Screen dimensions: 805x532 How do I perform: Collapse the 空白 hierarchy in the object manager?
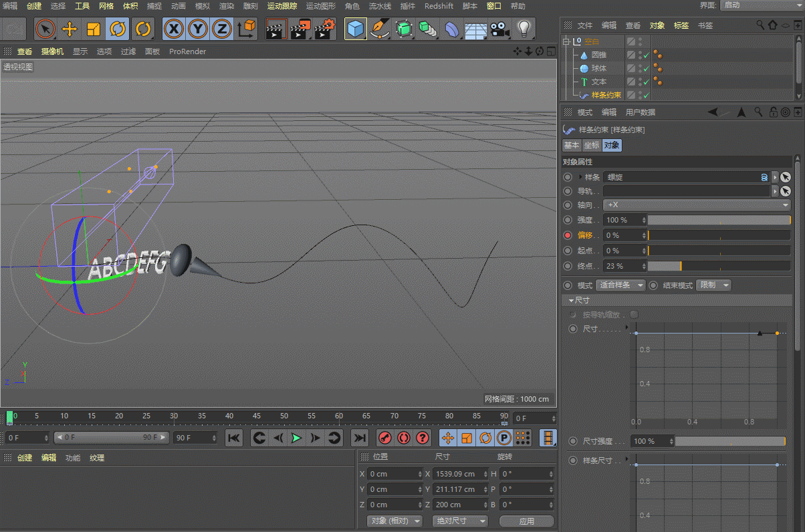click(566, 40)
